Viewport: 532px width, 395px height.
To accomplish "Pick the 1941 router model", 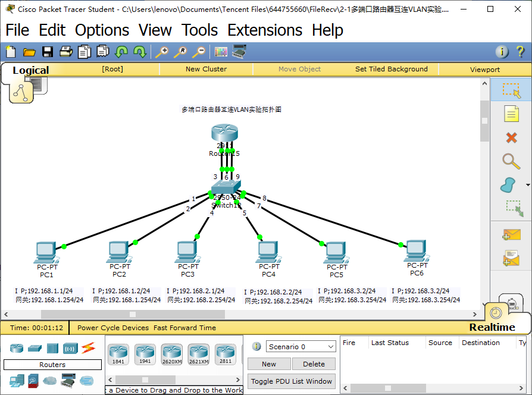I will (x=145, y=355).
